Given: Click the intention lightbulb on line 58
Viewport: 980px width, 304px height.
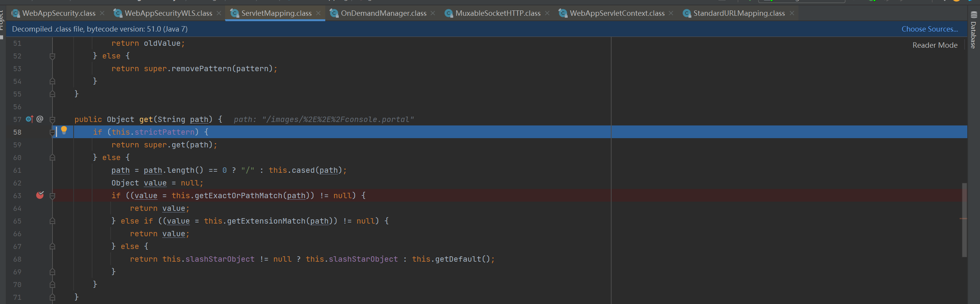Looking at the screenshot, I should [64, 130].
